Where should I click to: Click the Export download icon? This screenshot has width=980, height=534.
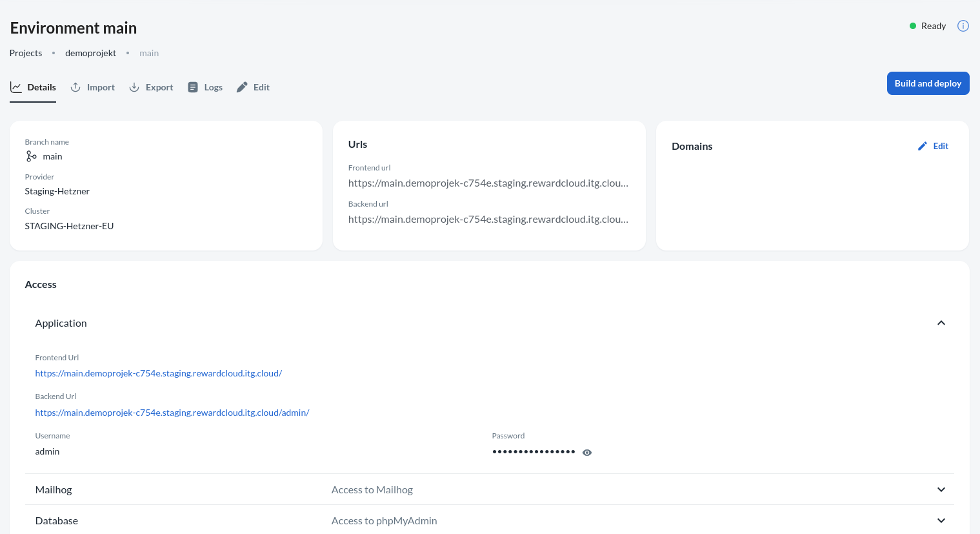134,87
